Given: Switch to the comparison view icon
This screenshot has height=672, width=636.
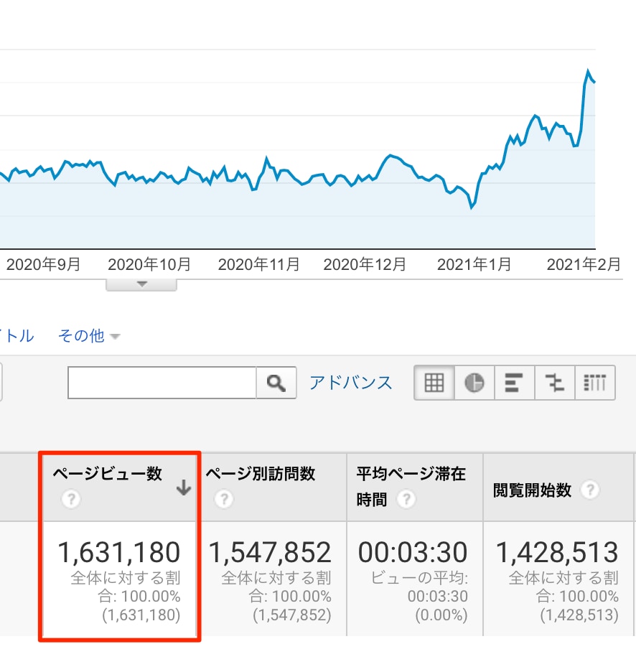Looking at the screenshot, I should 554,383.
